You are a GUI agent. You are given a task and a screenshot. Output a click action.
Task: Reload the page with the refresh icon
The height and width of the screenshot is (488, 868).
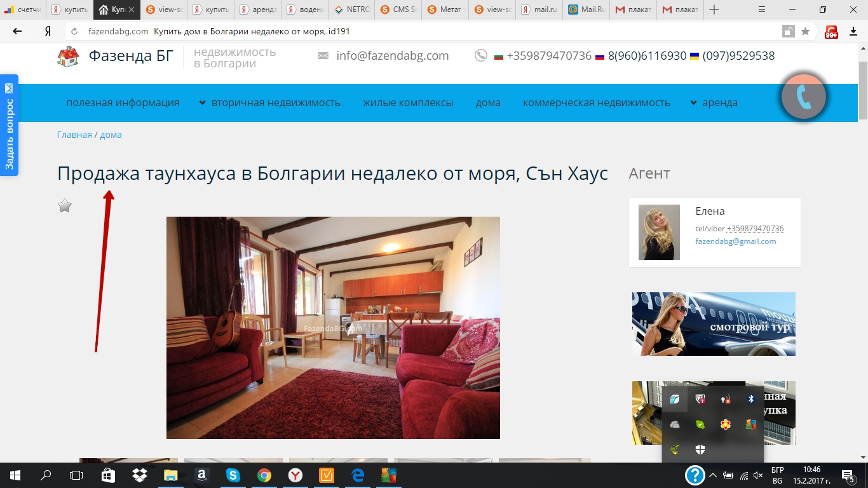74,32
